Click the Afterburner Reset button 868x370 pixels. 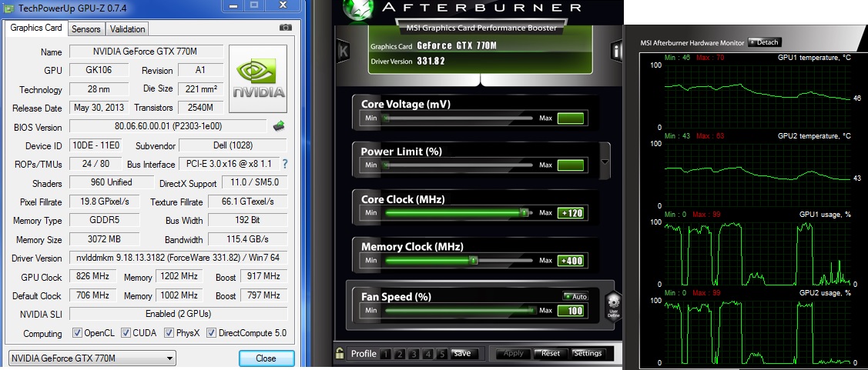point(549,353)
